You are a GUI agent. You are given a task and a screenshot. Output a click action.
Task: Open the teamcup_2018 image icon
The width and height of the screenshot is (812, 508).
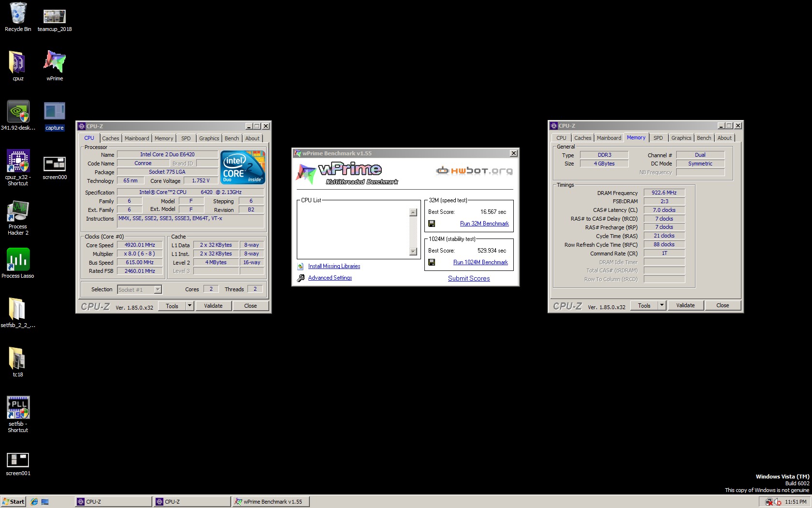point(55,16)
